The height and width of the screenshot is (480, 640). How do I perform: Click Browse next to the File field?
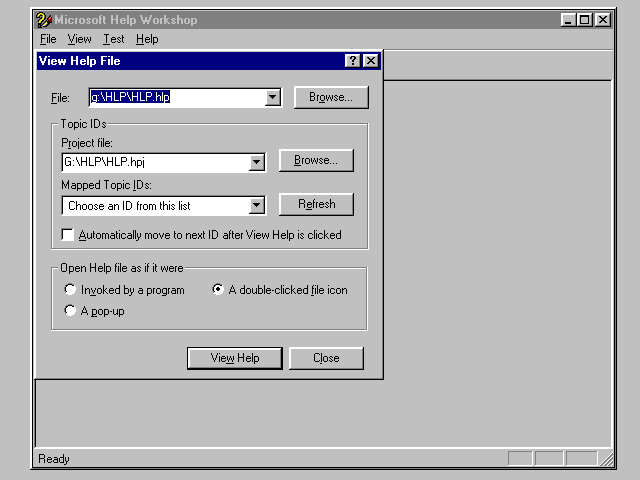(331, 98)
